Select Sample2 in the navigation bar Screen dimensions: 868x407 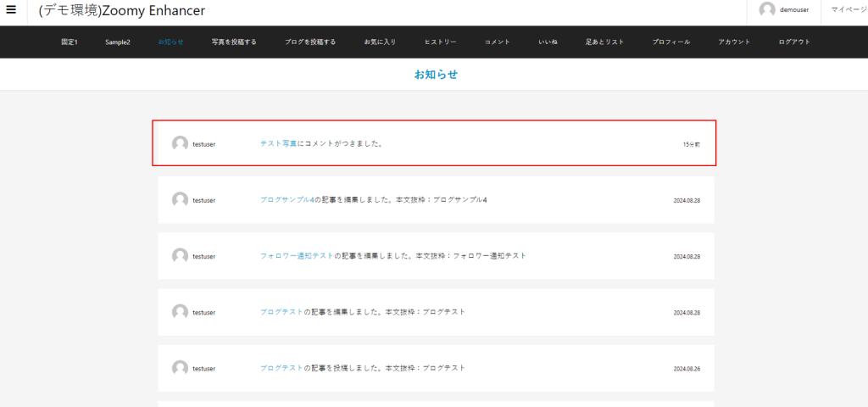tap(118, 42)
